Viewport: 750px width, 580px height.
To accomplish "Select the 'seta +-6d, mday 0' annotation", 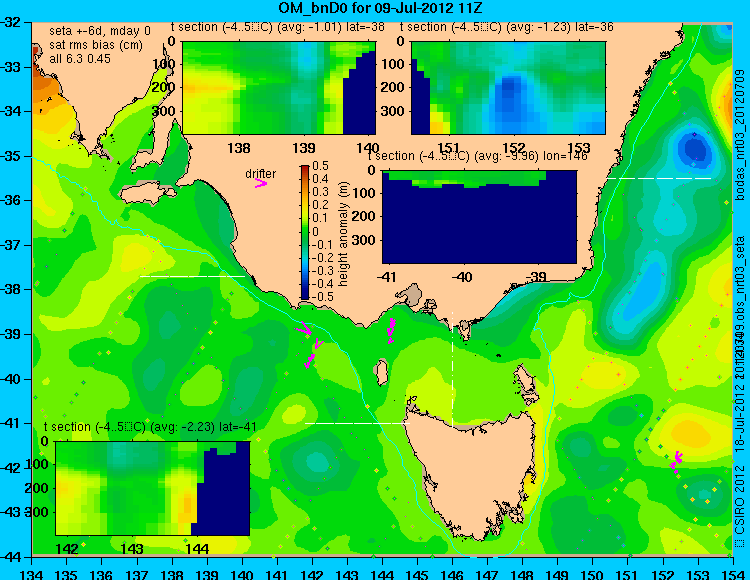I will 99,31.
